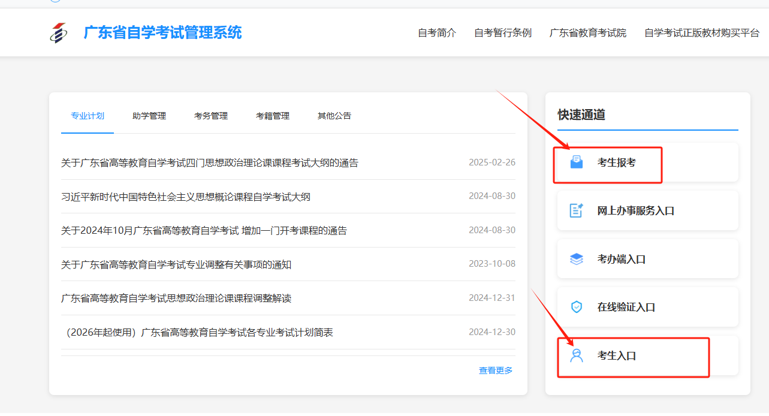The image size is (769, 416).
Task: Click 查看更多 to view more notices
Action: 496,370
